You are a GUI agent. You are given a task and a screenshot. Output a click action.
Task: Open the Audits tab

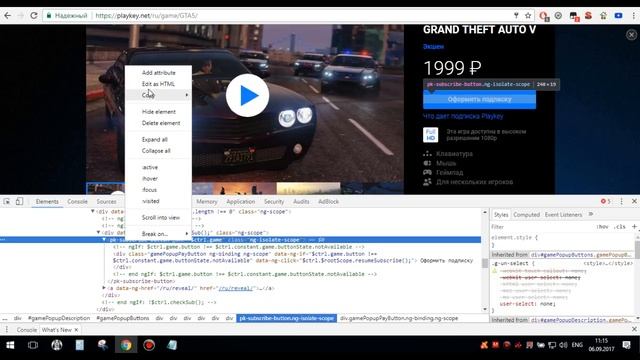click(301, 202)
